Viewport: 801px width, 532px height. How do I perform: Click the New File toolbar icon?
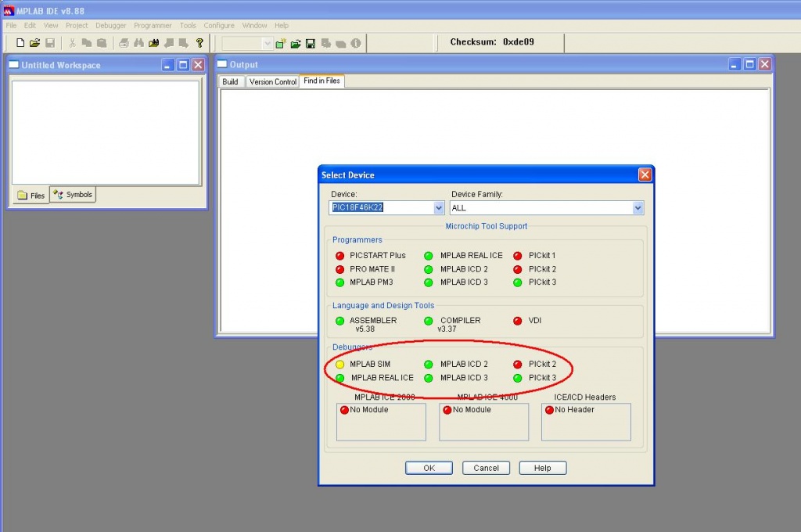20,43
